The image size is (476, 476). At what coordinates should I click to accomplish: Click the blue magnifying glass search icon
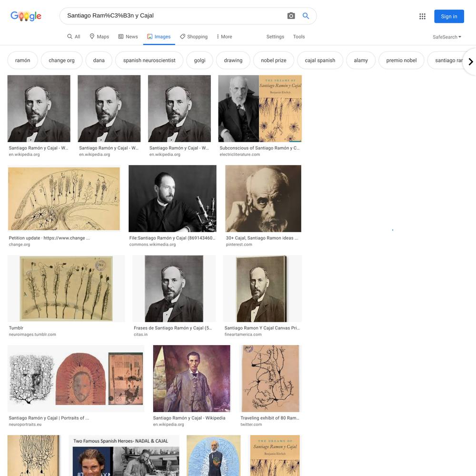[x=306, y=16]
